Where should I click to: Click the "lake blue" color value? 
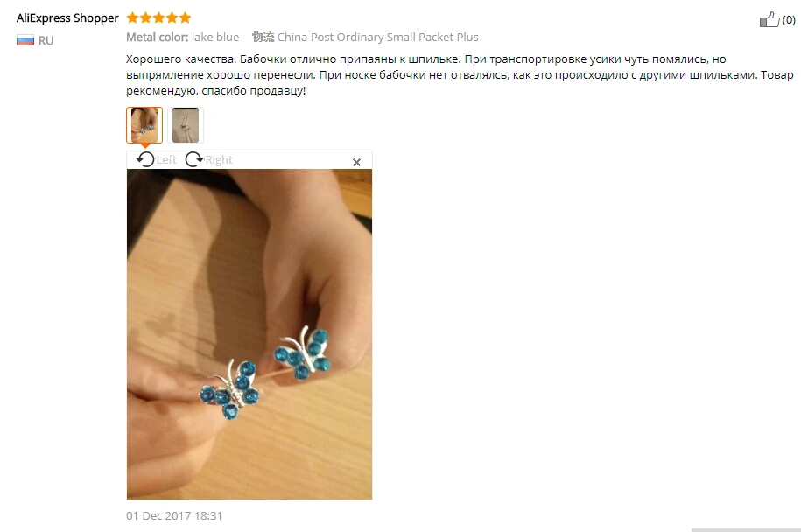pos(215,37)
